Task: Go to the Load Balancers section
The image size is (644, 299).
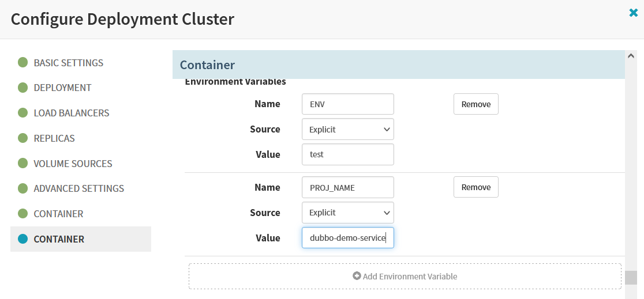Action: [72, 113]
